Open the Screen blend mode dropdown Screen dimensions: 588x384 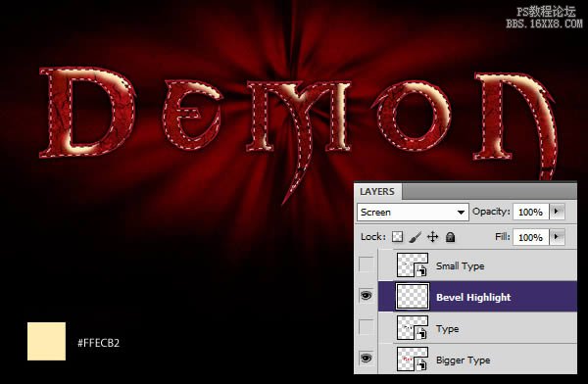coord(413,213)
